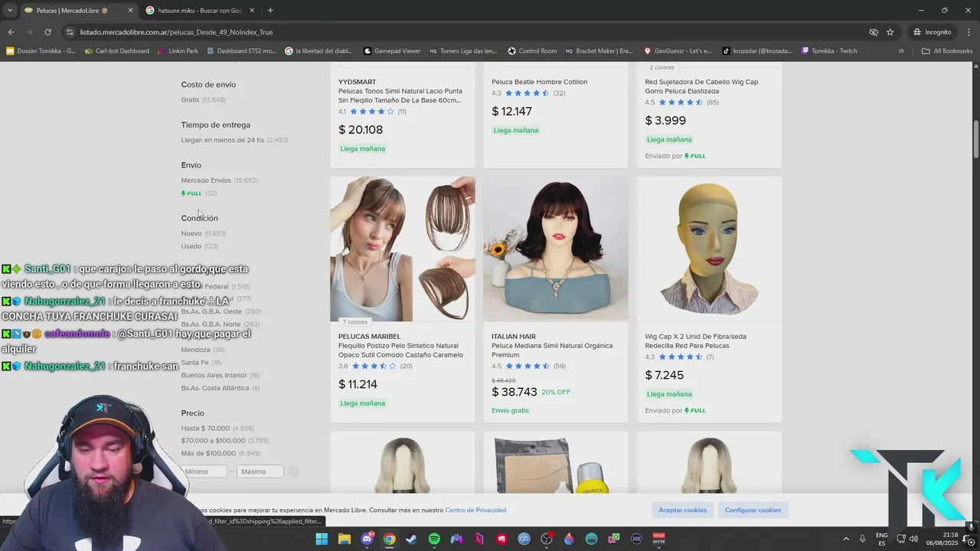
Task: Click the Máximo price input field
Action: (x=260, y=471)
